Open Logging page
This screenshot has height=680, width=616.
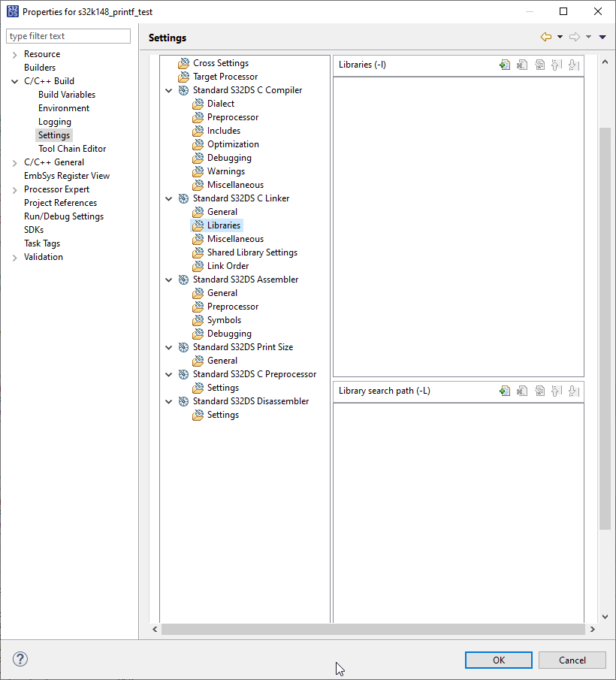55,122
